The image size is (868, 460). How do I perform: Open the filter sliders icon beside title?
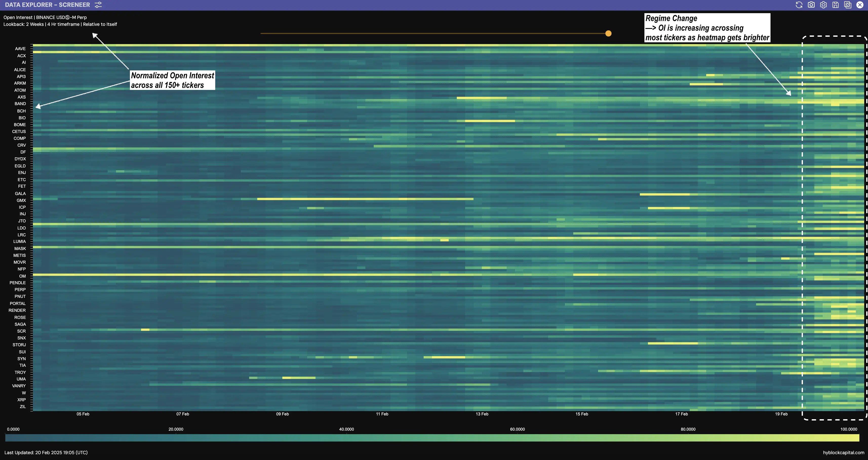pyautogui.click(x=98, y=5)
